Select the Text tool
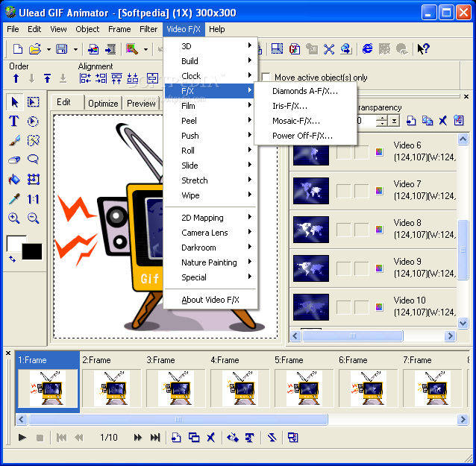This screenshot has width=476, height=466. pyautogui.click(x=14, y=122)
